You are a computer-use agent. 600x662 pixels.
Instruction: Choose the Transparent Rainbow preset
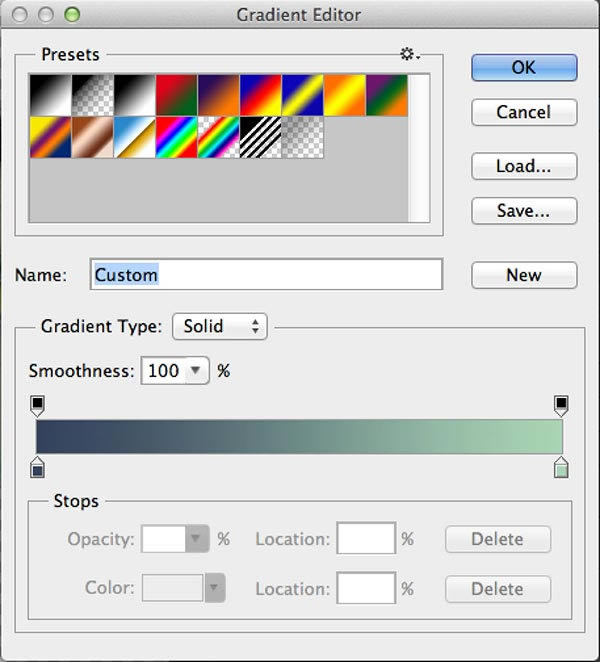tap(218, 137)
